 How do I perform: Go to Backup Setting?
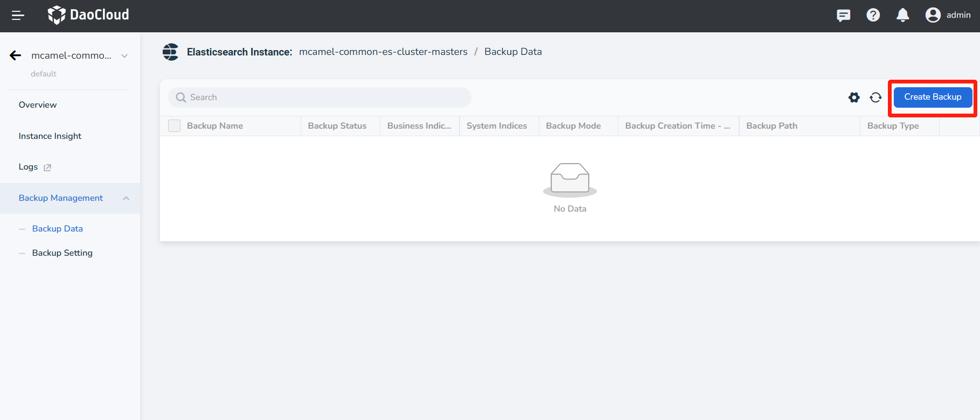[62, 253]
